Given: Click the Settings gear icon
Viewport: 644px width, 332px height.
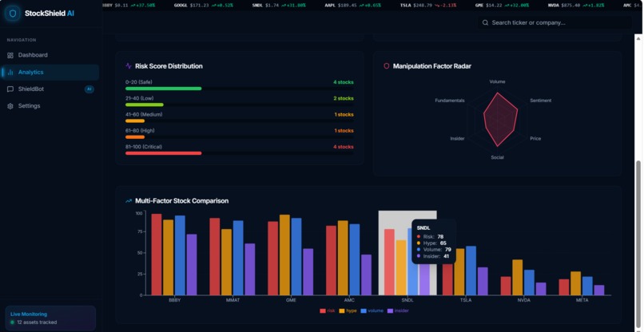Looking at the screenshot, I should point(10,106).
